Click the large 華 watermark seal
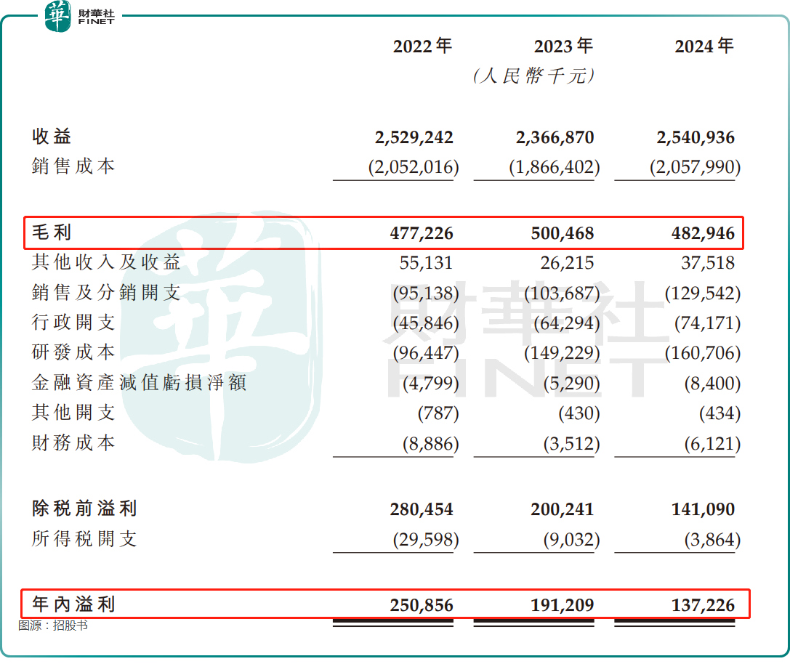 point(219,336)
